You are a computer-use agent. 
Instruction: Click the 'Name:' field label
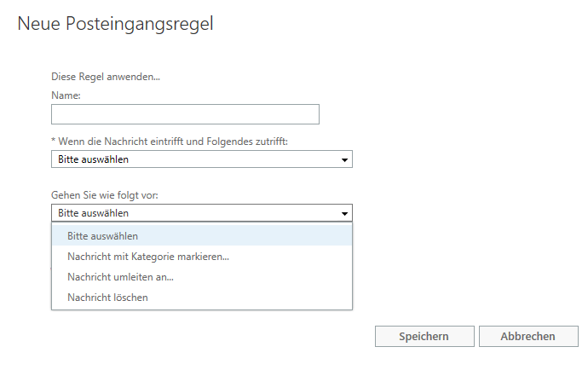pyautogui.click(x=66, y=95)
